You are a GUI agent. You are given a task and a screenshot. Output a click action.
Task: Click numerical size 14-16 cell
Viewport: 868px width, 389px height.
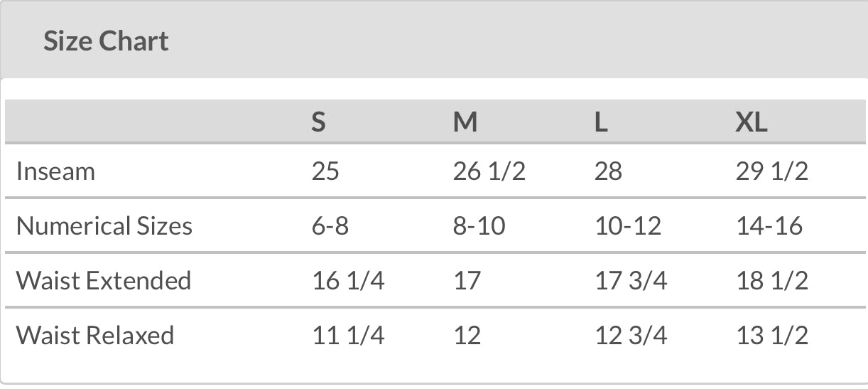[769, 226]
